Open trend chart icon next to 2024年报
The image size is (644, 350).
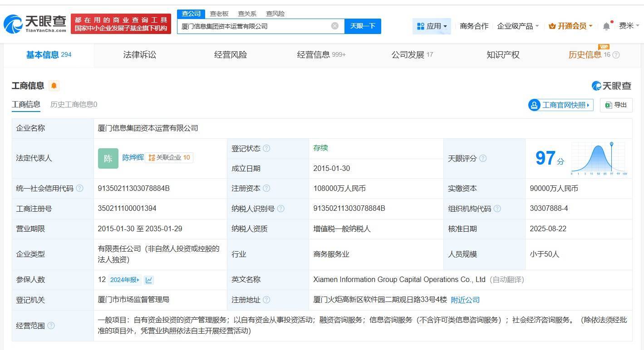(149, 280)
